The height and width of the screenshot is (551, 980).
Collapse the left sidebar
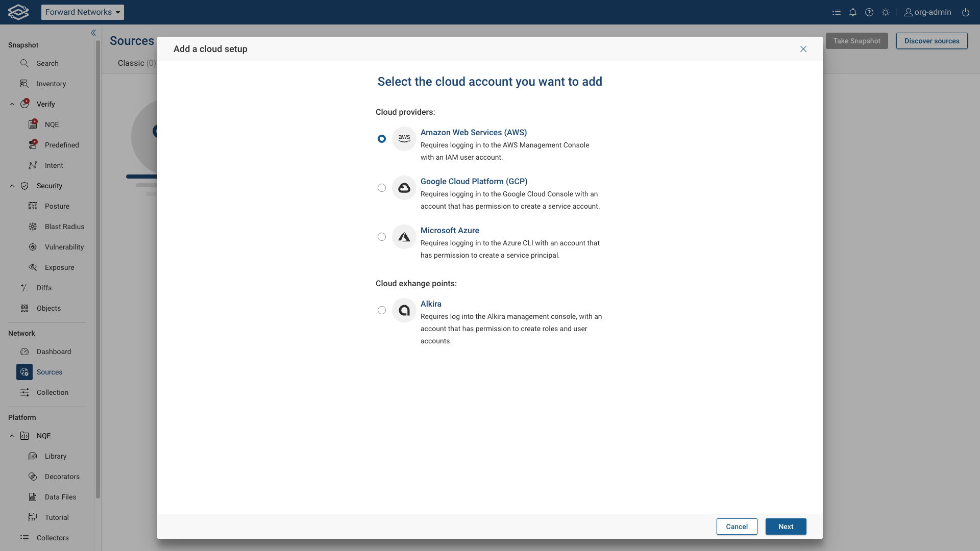[x=93, y=32]
